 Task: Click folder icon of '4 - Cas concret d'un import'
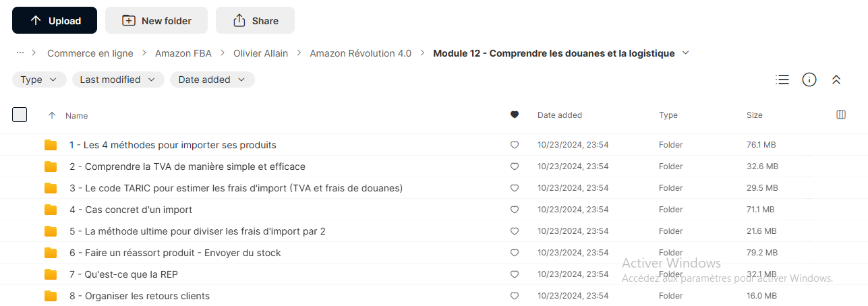pyautogui.click(x=51, y=210)
